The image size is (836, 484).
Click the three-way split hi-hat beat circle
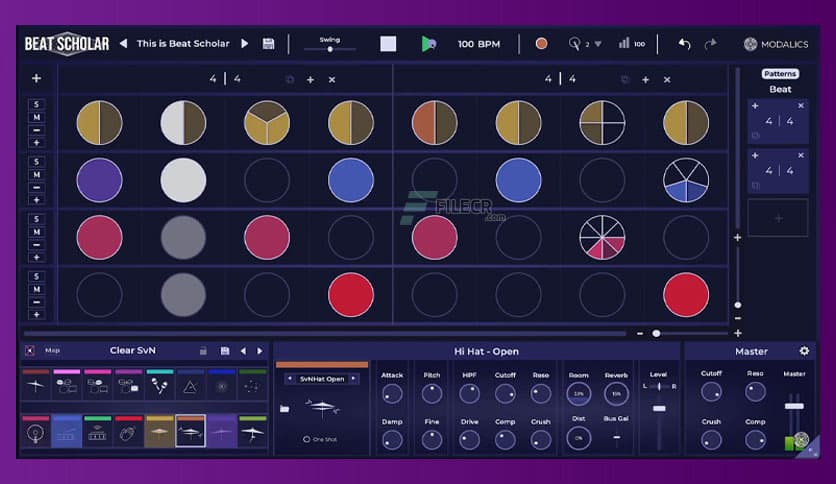tap(267, 123)
